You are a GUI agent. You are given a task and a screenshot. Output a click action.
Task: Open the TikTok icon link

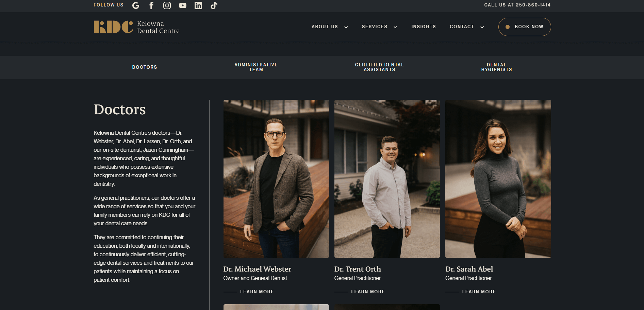pos(214,5)
